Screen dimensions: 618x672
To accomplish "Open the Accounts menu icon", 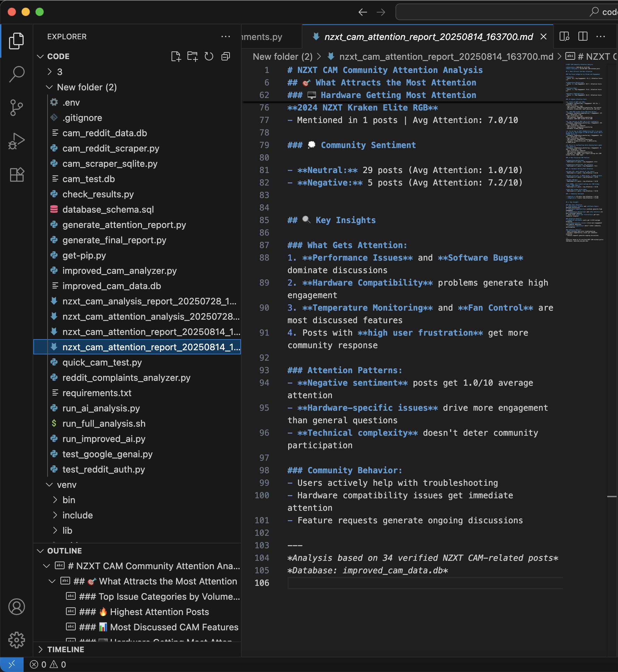I will (16, 607).
